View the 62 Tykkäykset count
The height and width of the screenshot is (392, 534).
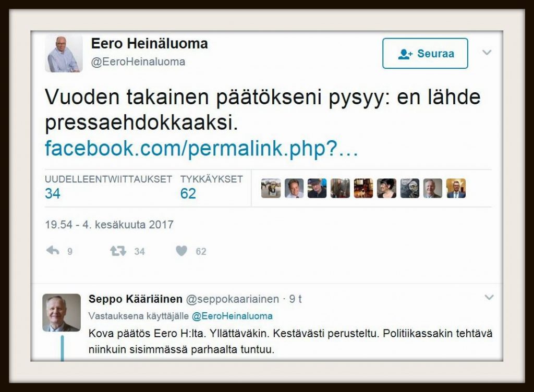tap(188, 193)
